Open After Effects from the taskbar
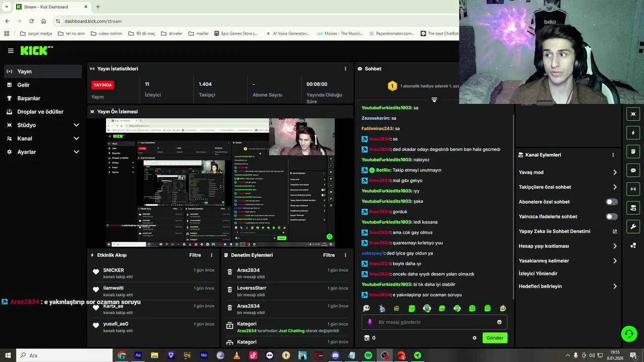Screen dimensions: 644x362 click(138, 355)
